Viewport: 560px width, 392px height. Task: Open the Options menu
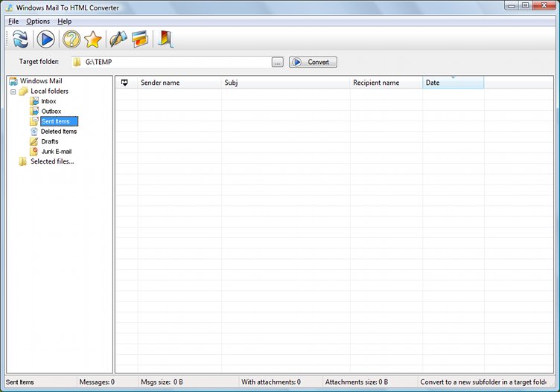(38, 22)
